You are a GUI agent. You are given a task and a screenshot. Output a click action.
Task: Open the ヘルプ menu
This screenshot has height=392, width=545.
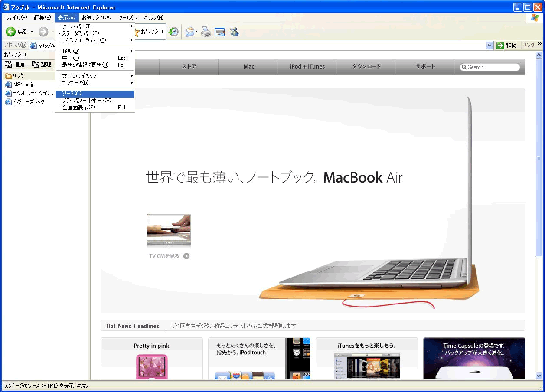coord(153,18)
